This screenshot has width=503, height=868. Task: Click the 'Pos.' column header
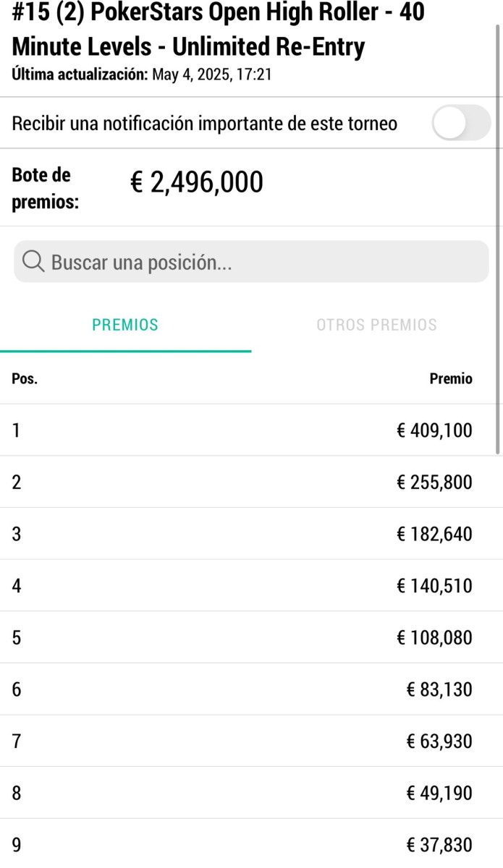pyautogui.click(x=25, y=379)
